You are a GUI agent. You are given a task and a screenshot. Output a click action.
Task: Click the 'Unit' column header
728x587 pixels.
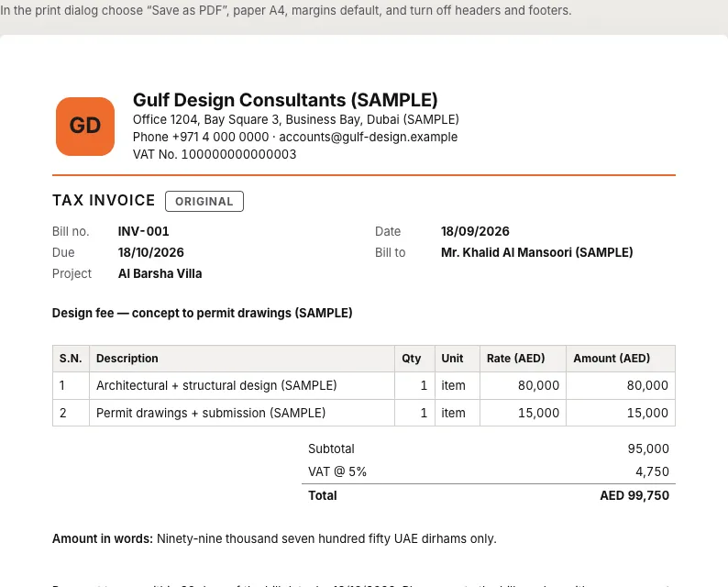coord(458,359)
